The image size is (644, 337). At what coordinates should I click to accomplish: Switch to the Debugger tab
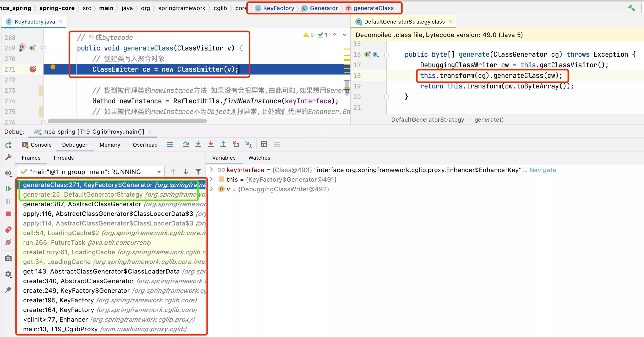point(75,145)
